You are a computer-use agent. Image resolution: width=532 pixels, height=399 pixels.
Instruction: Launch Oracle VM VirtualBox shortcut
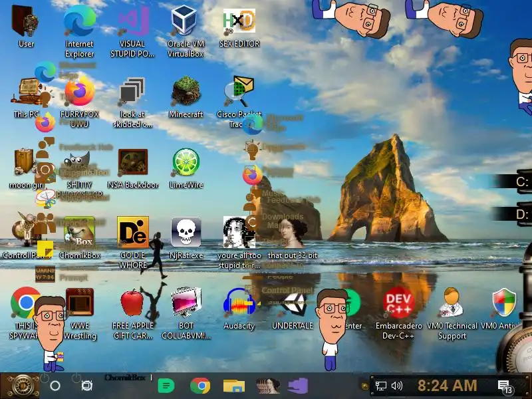click(186, 31)
